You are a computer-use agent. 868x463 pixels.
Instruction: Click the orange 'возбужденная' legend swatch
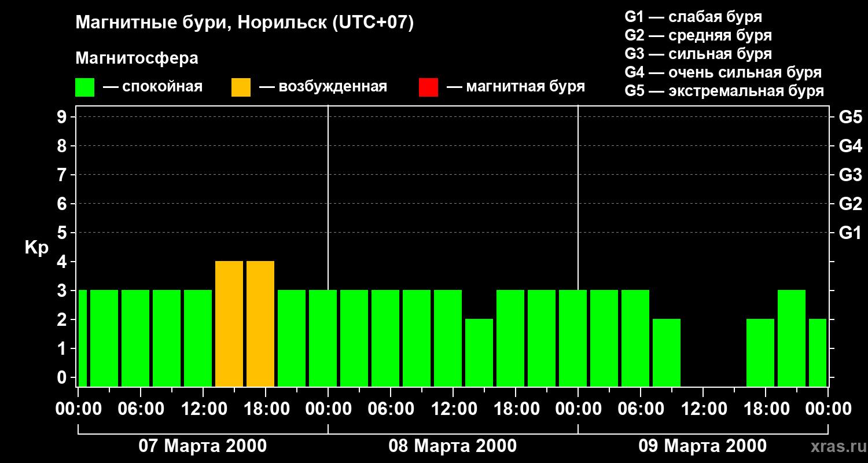coord(241,87)
